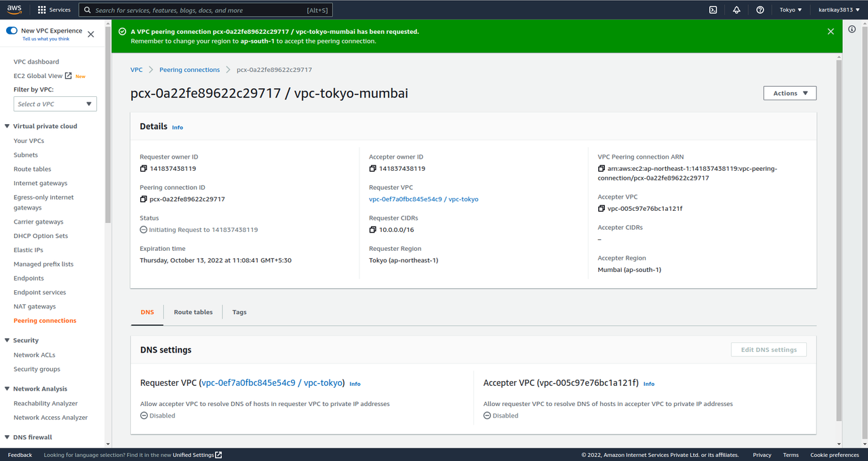Screen dimensions: 868x461
Task: Click the Feedback link in footer
Action: tap(20, 455)
